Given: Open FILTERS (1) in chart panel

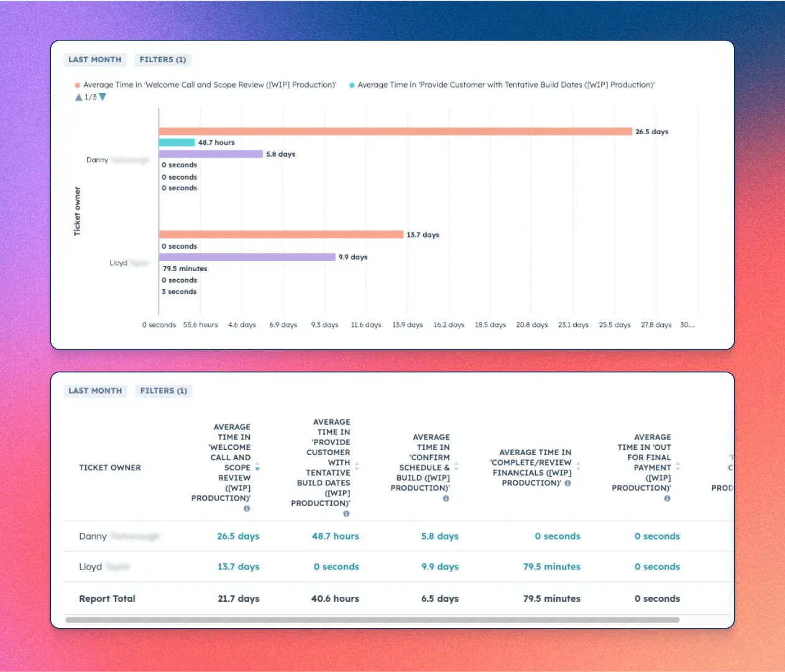Looking at the screenshot, I should pyautogui.click(x=163, y=60).
